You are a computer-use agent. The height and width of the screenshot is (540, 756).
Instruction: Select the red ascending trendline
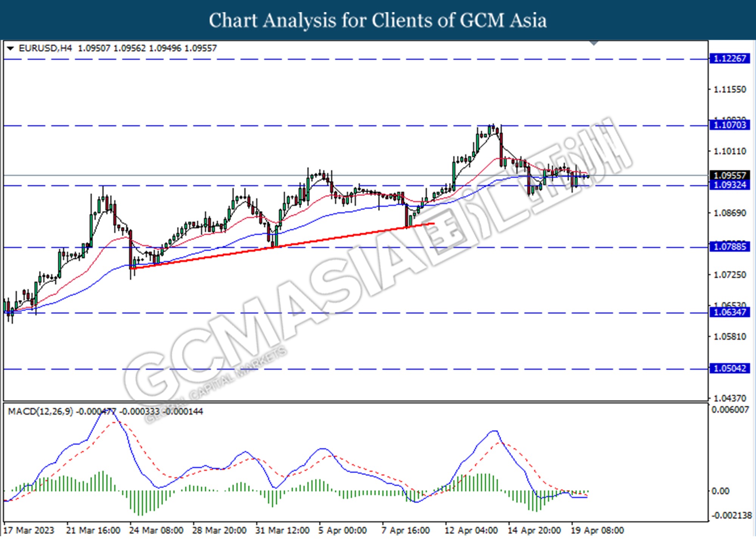pos(282,246)
